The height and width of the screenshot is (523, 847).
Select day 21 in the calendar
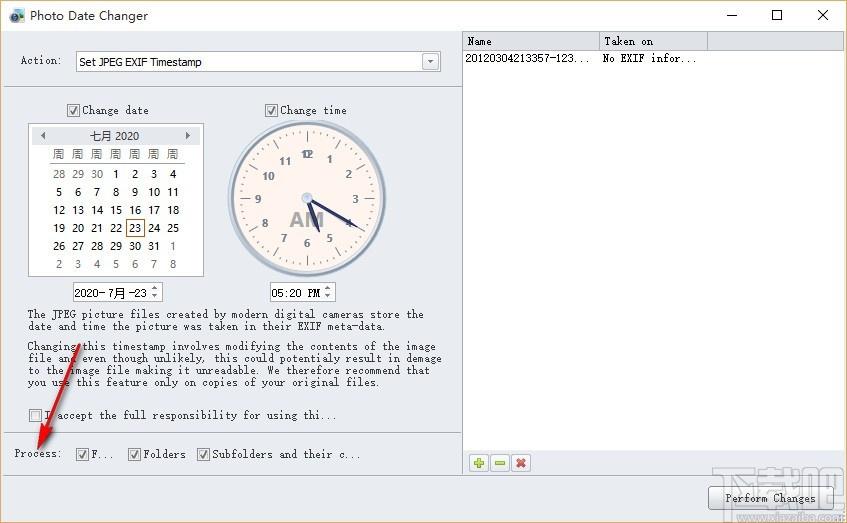pos(97,228)
